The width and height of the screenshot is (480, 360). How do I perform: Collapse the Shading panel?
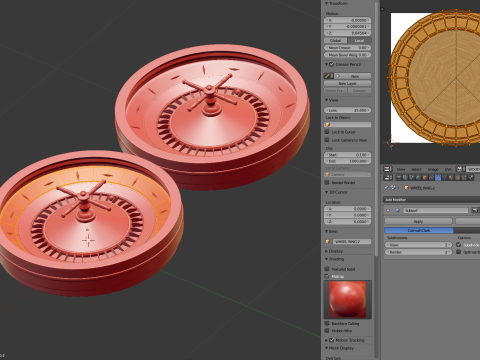[327, 259]
